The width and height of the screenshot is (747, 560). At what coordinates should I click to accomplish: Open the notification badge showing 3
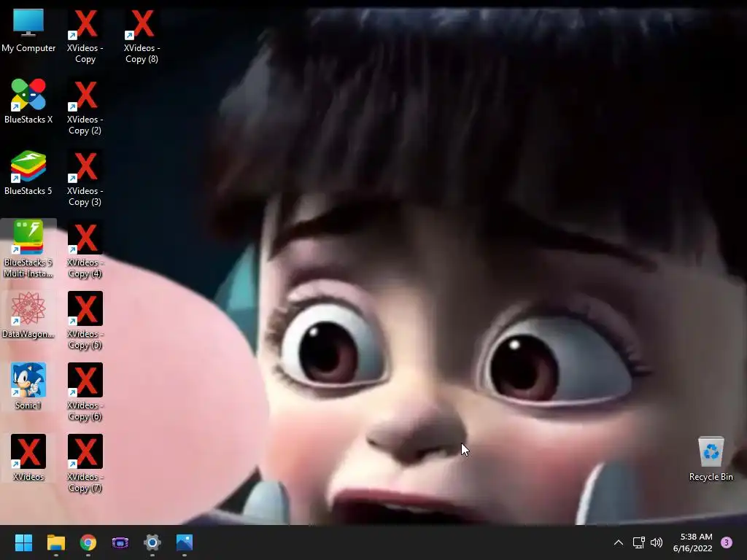727,542
